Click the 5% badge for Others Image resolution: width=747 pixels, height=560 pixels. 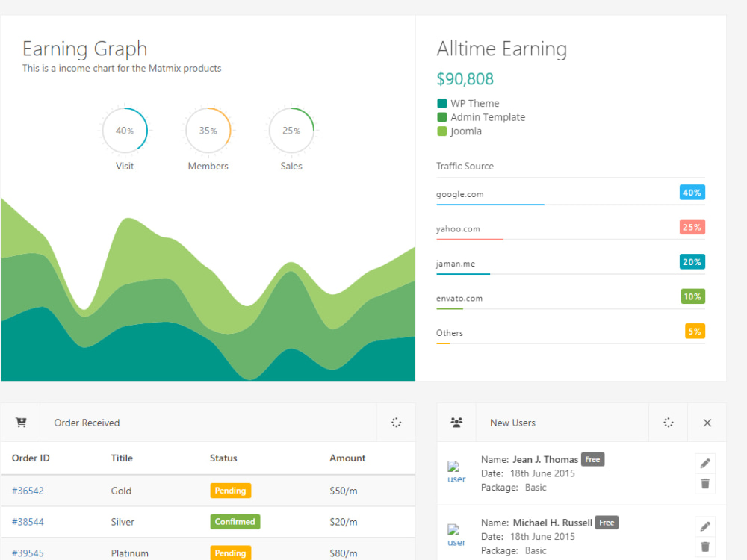pos(695,332)
